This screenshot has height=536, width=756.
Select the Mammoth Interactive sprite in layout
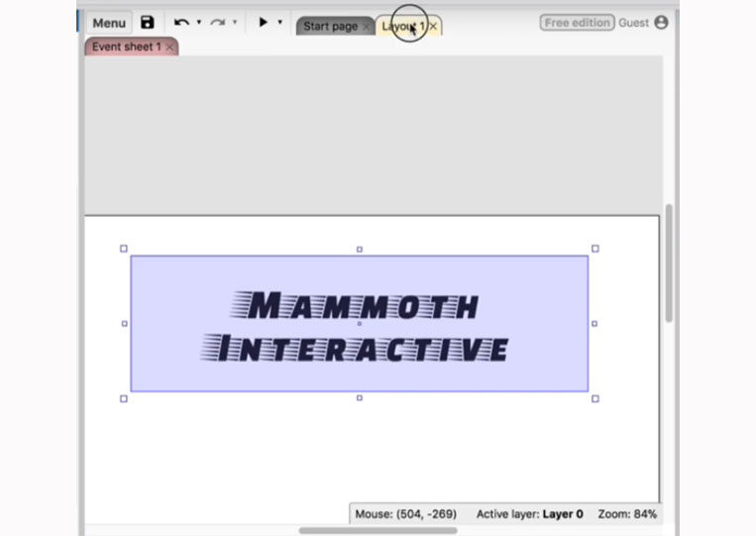[360, 323]
